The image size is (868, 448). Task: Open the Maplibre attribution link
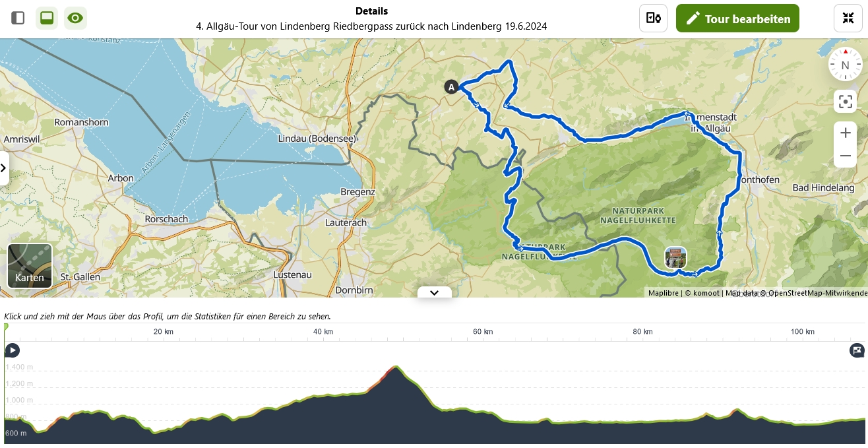click(x=663, y=293)
